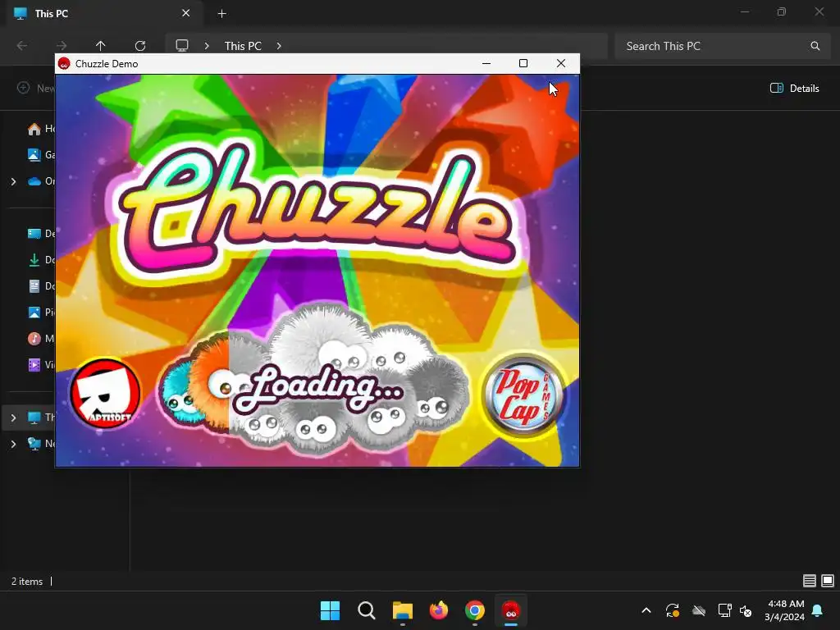The height and width of the screenshot is (630, 840).
Task: Expand the This PC tree node
Action: [13, 418]
